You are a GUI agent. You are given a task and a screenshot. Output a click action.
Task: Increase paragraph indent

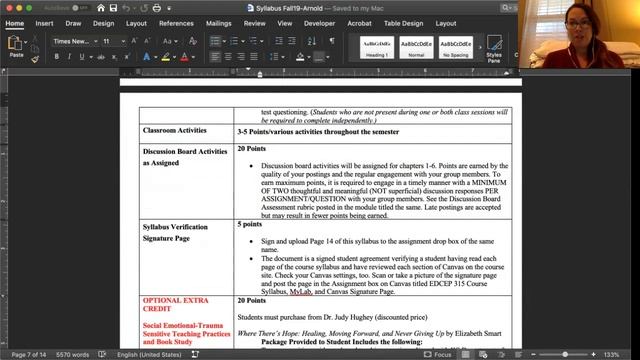(291, 41)
